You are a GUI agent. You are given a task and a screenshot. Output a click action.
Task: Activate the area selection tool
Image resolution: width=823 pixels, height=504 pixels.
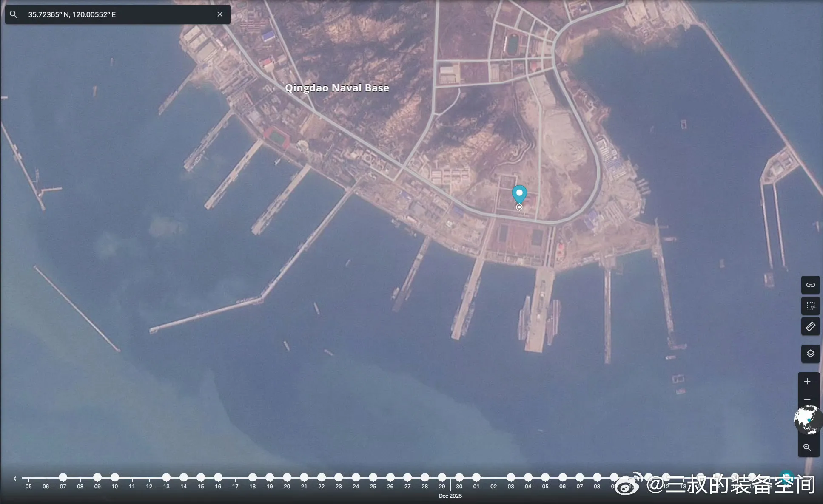click(810, 306)
